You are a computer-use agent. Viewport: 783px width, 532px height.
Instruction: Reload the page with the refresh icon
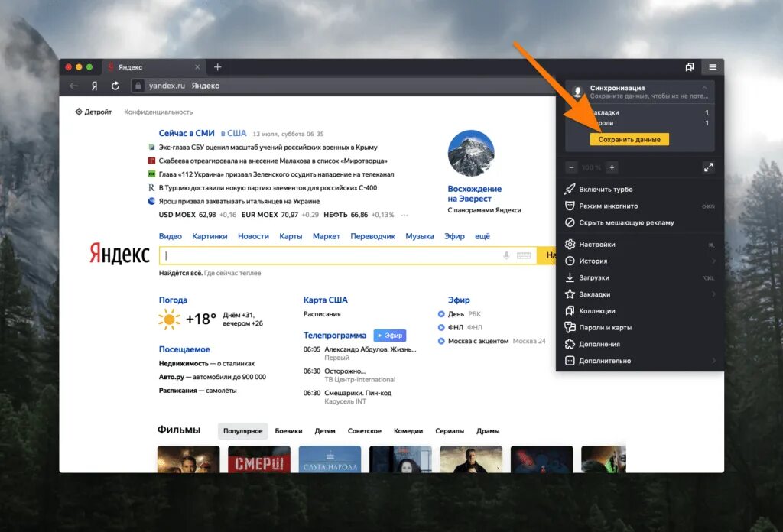pyautogui.click(x=115, y=86)
